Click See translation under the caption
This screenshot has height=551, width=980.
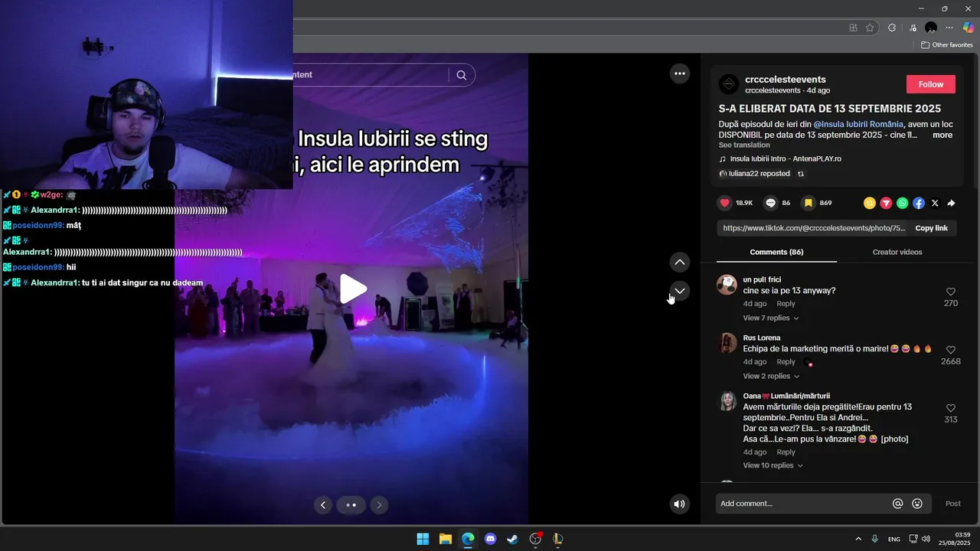point(744,145)
